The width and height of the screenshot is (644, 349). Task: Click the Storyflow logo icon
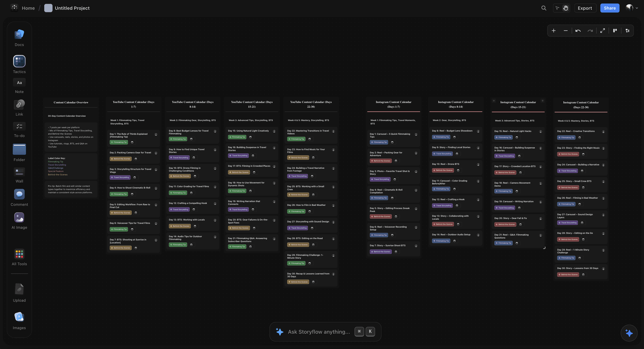pyautogui.click(x=14, y=8)
